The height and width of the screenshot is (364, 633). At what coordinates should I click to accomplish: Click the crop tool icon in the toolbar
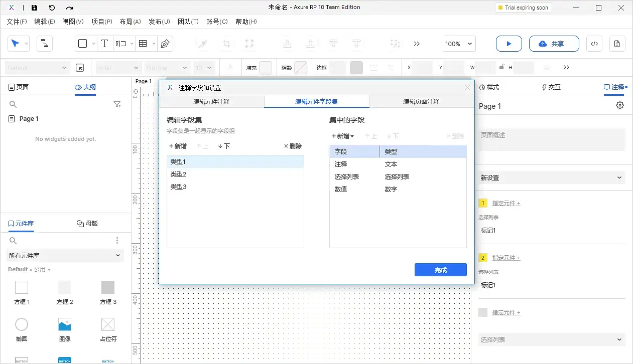tap(226, 44)
